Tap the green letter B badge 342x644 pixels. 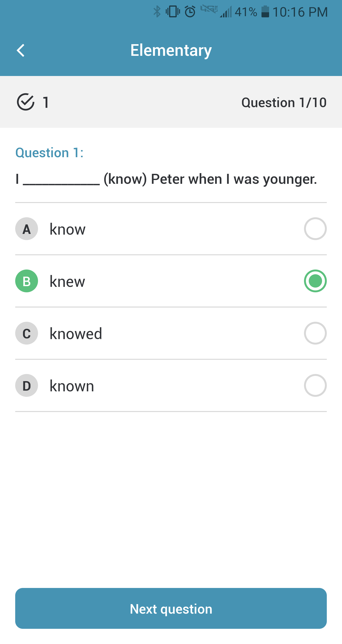point(27,281)
